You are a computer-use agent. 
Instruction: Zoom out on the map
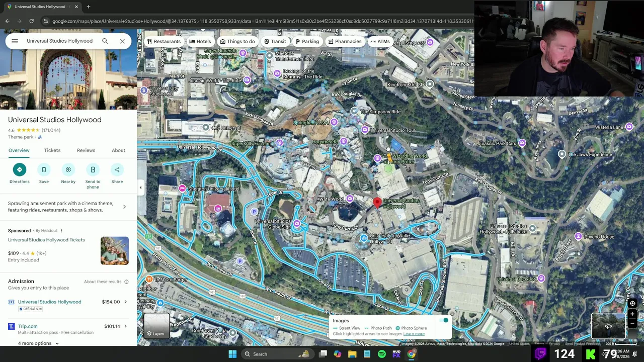pyautogui.click(x=632, y=323)
